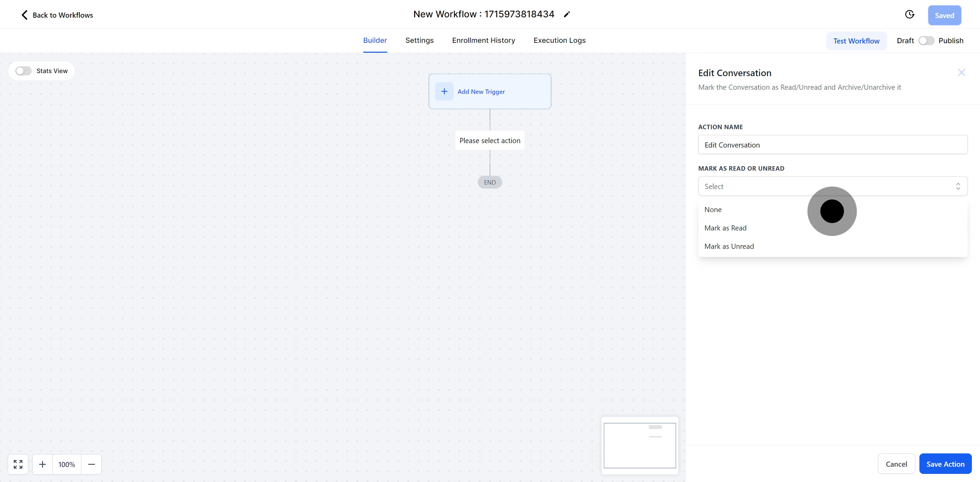
Task: Click the Action Name input field
Action: [x=832, y=145]
